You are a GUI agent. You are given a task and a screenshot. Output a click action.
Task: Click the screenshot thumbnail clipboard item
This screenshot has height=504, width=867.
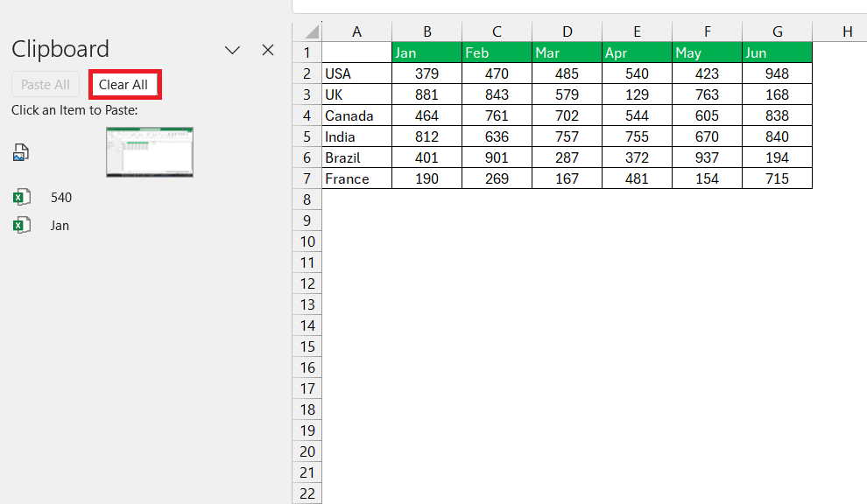click(x=150, y=152)
